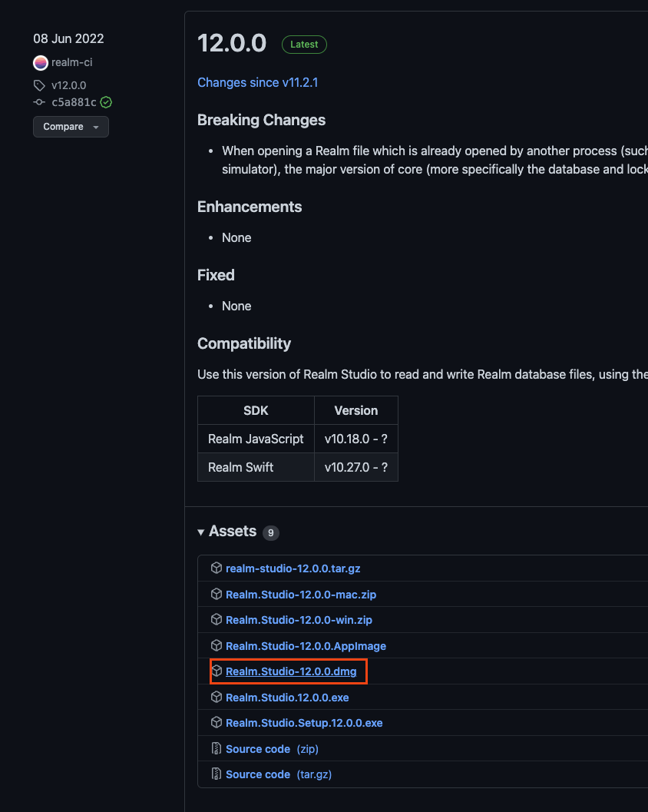
Task: Click the 08 Jun 2022 release date
Action: 68,39
